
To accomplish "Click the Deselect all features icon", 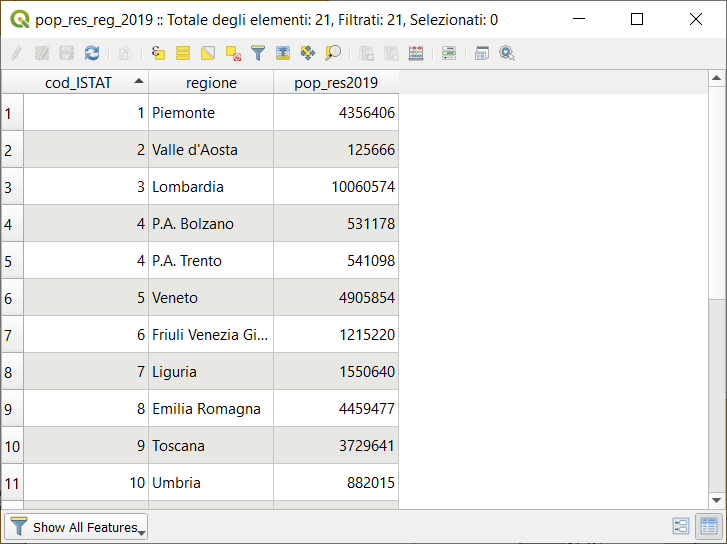I will click(233, 53).
